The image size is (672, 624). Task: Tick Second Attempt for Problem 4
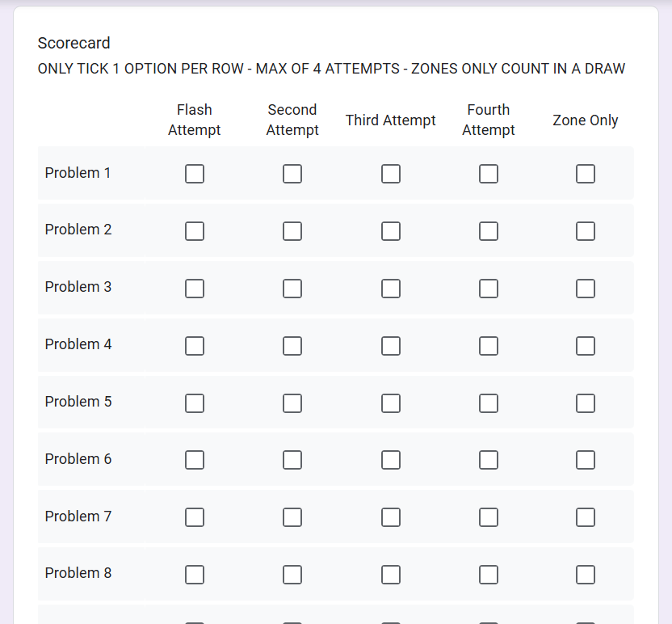tap(292, 346)
